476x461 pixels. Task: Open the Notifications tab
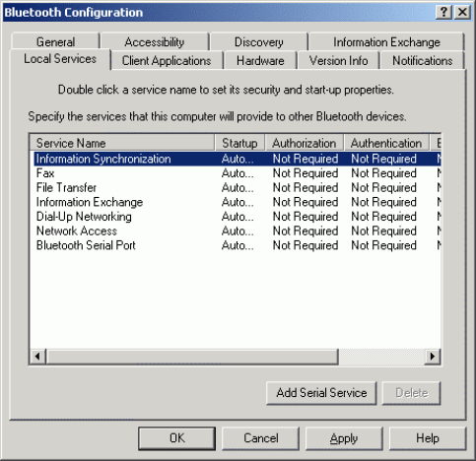(422, 60)
